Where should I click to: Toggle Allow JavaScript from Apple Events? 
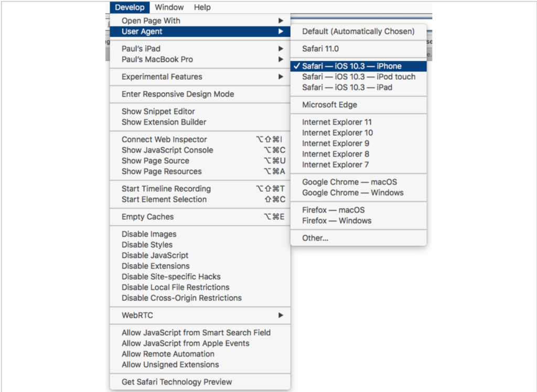point(200,343)
